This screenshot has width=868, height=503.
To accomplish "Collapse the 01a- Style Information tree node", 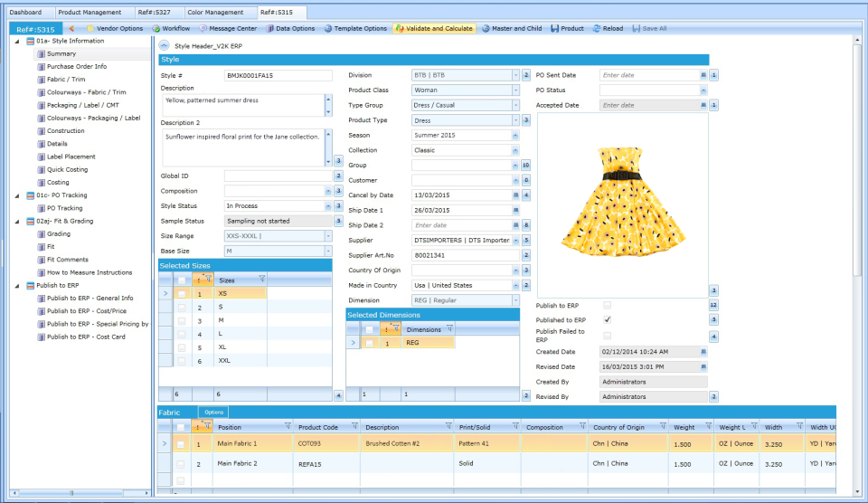I will coord(16,41).
